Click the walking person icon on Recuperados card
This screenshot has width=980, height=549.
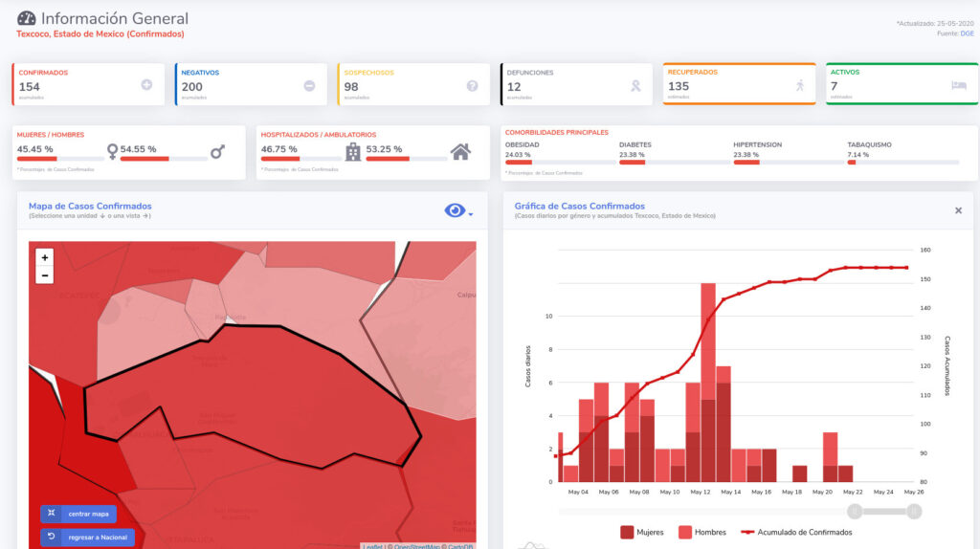coord(800,85)
